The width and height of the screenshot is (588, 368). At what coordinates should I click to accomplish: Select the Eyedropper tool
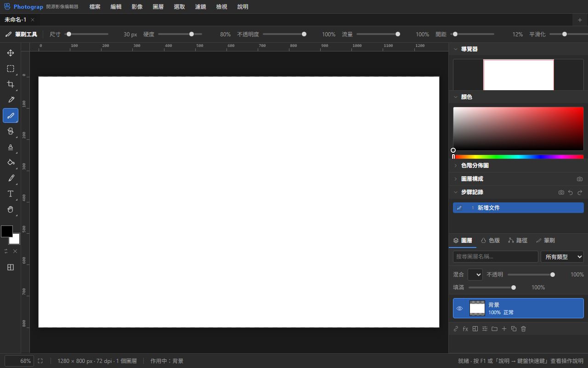pyautogui.click(x=11, y=100)
